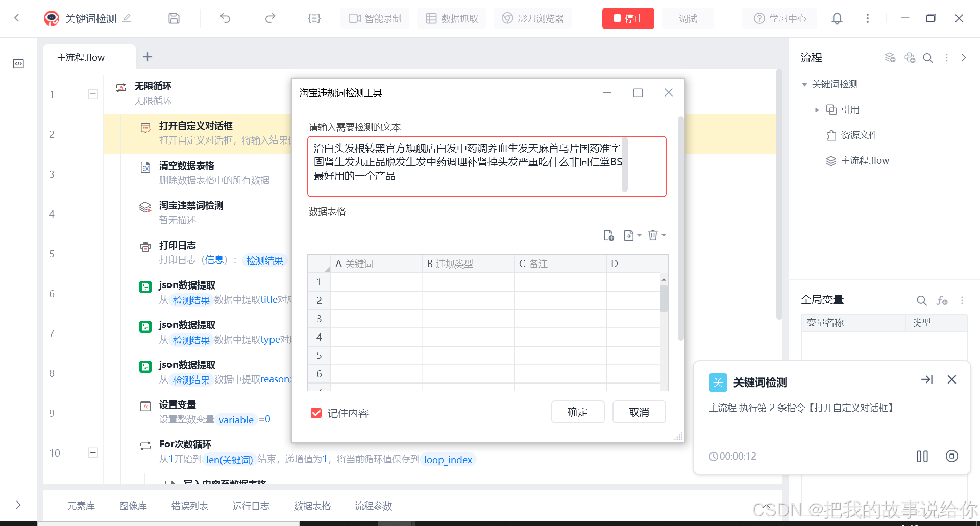Search global variables with magnifier icon
The width and height of the screenshot is (980, 526).
coord(921,300)
